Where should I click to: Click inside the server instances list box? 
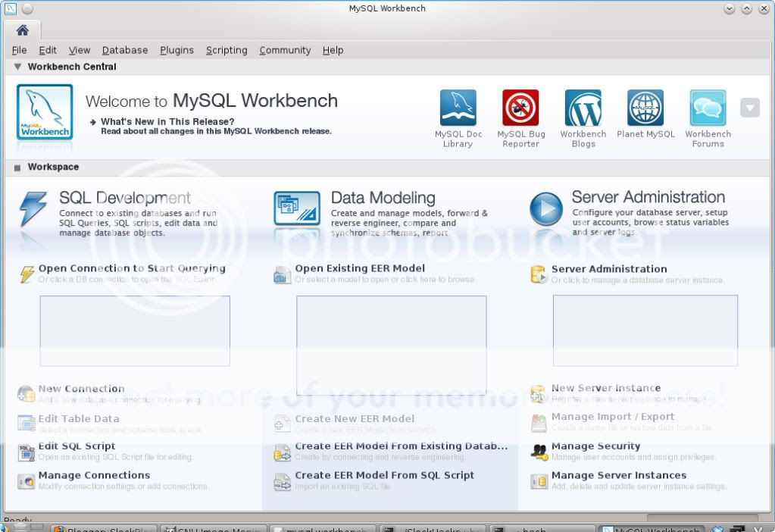coord(645,330)
